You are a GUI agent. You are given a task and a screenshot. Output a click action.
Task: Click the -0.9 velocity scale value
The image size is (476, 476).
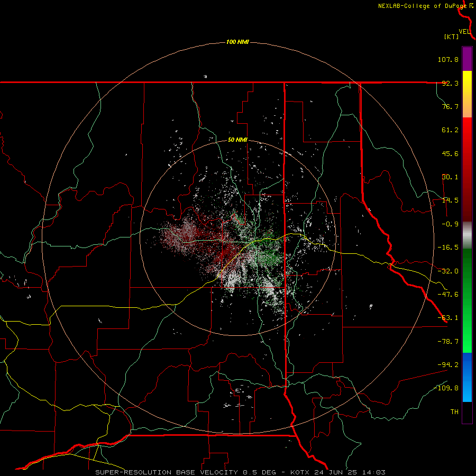(x=450, y=224)
